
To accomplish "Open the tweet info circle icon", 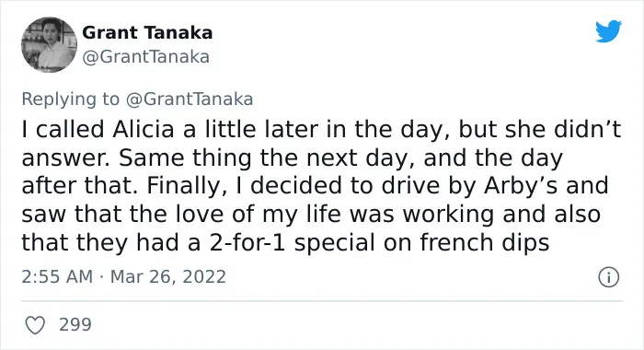I will pos(608,277).
